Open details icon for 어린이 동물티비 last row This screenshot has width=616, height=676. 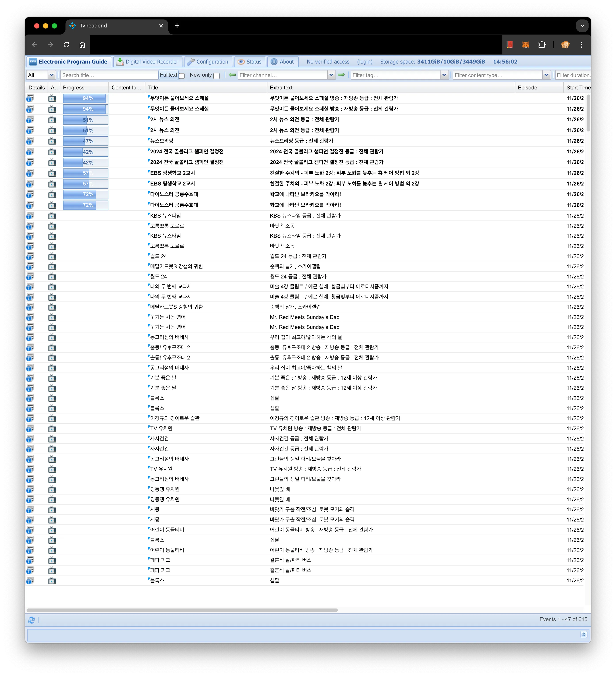(30, 550)
